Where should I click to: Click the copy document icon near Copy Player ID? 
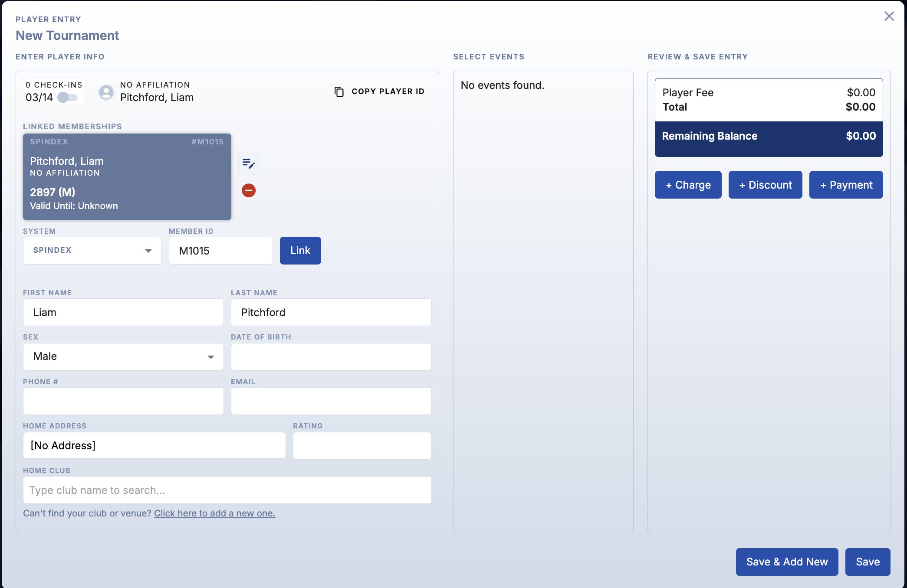[x=338, y=91]
